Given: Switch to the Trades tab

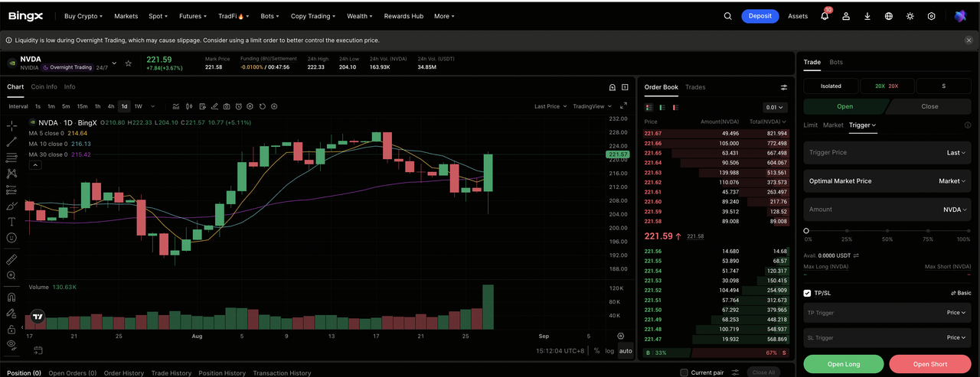Looking at the screenshot, I should [695, 87].
